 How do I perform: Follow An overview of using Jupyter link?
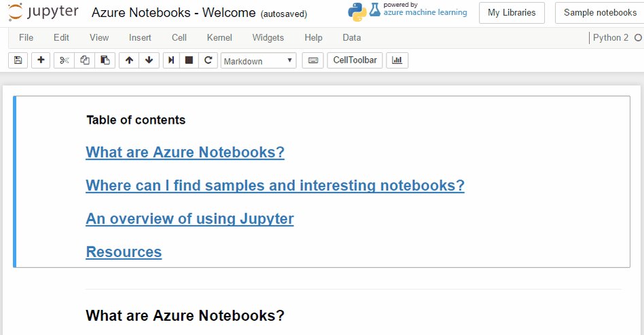pyautogui.click(x=190, y=219)
